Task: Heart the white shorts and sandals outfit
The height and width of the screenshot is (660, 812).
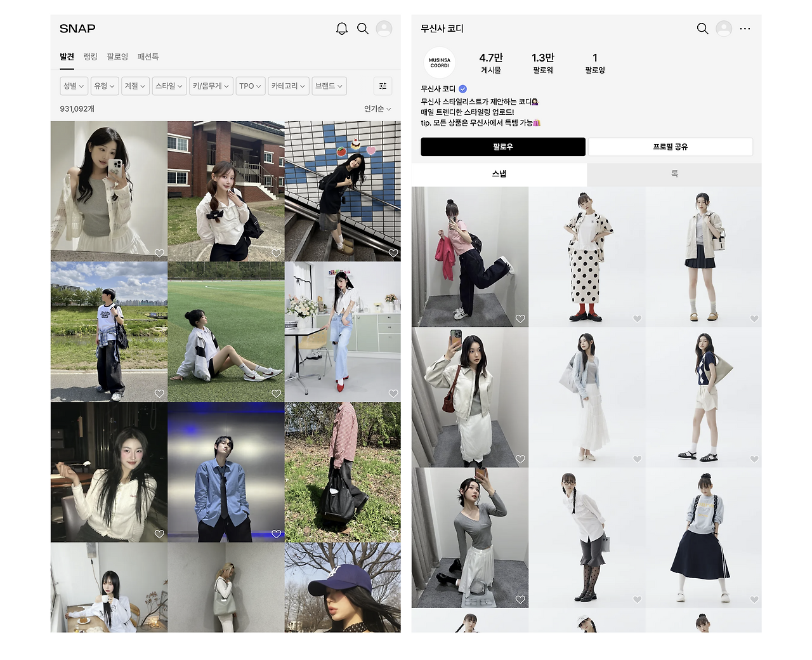Action: [x=754, y=459]
